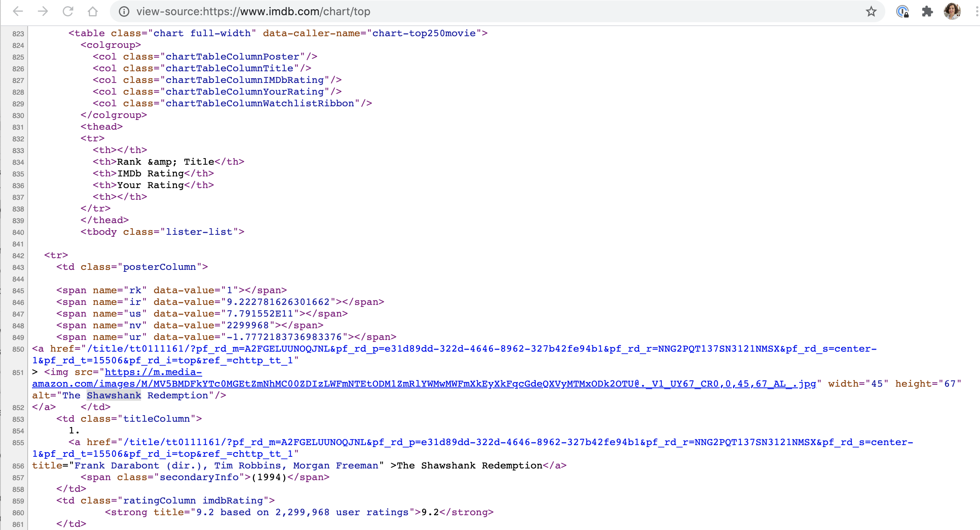The height and width of the screenshot is (530, 980).
Task: Click 'chartTableColumnIMDbRating' class value
Action: click(x=244, y=80)
